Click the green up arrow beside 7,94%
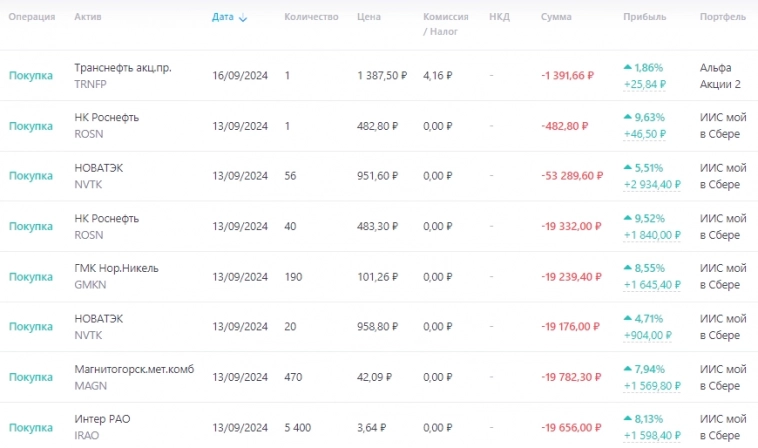 (627, 369)
